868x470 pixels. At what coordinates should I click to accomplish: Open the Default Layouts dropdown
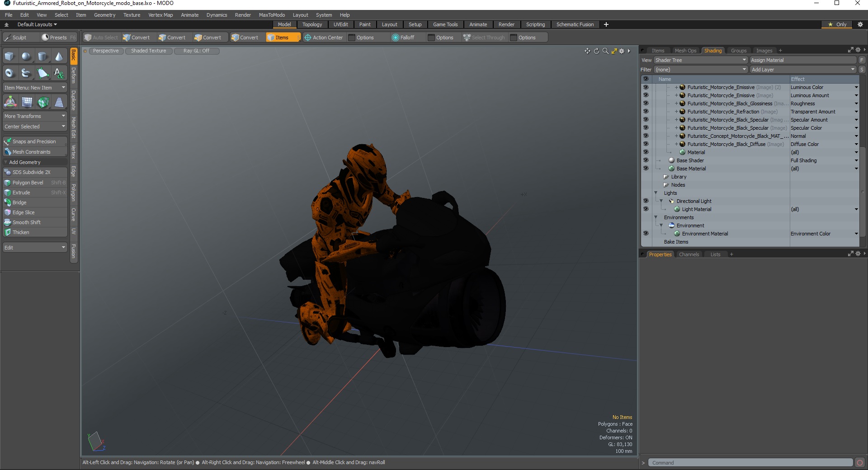coord(37,24)
